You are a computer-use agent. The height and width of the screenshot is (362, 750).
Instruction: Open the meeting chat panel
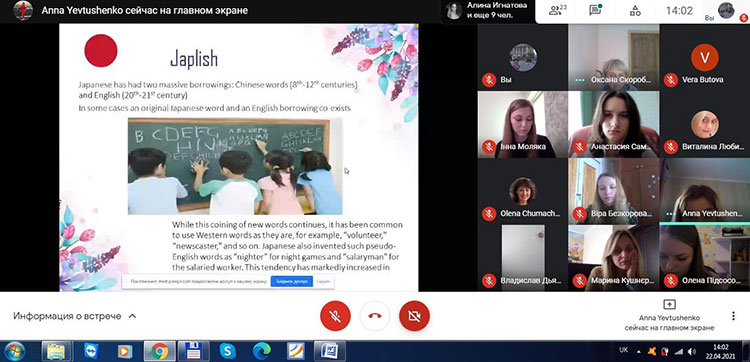[x=595, y=10]
